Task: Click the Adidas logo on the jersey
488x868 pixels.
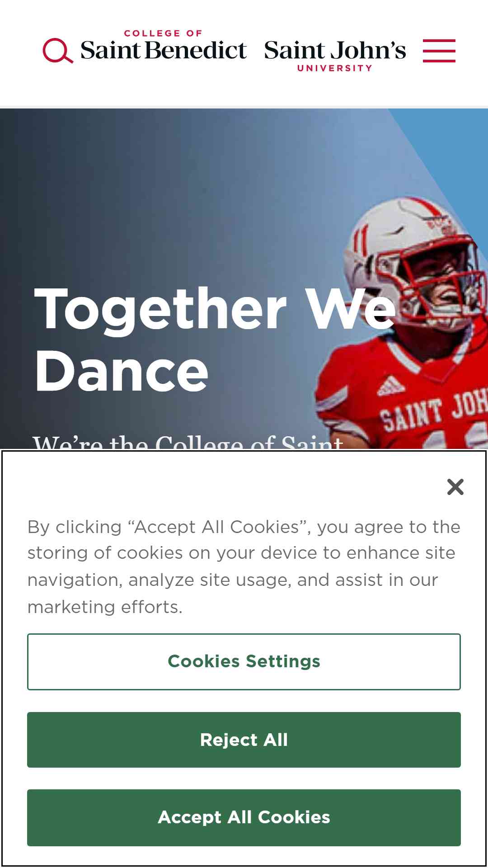Action: (x=391, y=386)
